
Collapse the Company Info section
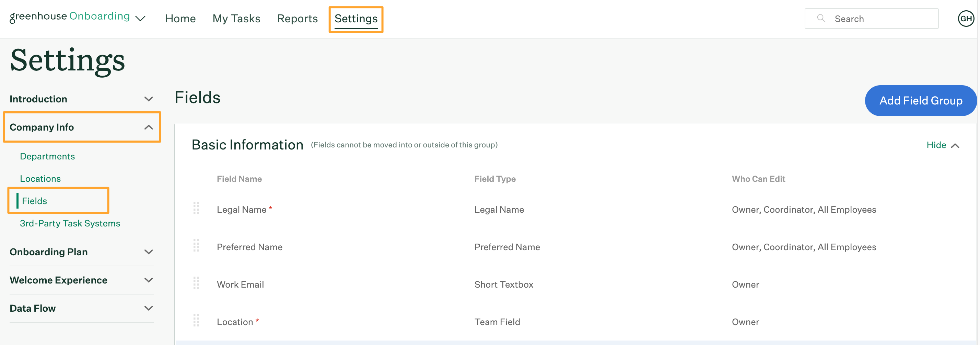tap(81, 127)
